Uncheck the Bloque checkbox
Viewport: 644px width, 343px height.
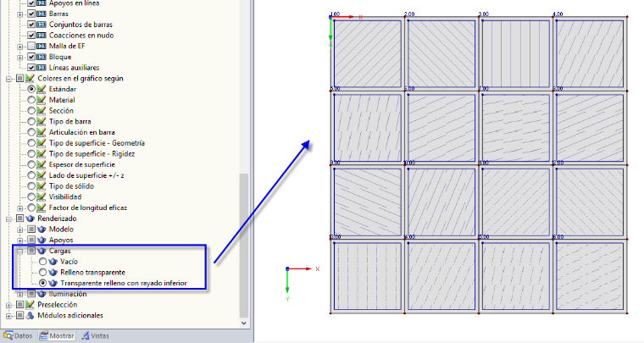click(x=31, y=57)
